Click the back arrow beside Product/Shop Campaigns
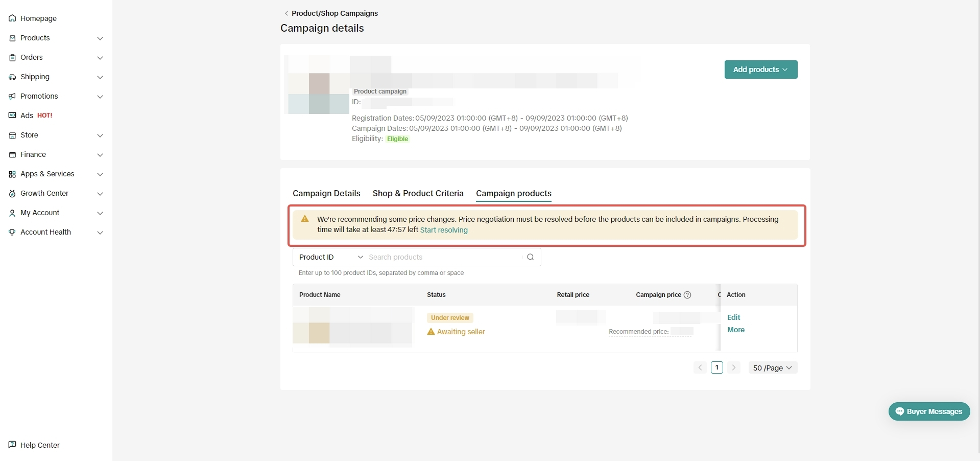The image size is (980, 461). pyautogui.click(x=286, y=13)
